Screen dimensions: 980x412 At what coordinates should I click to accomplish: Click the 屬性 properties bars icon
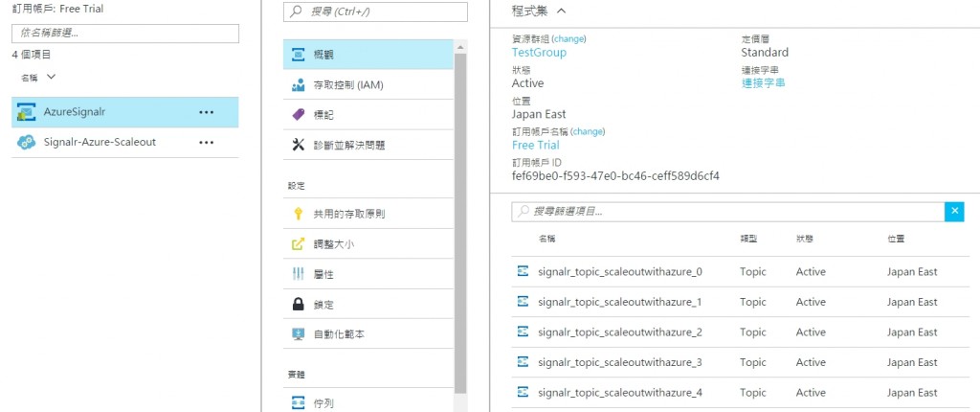299,274
